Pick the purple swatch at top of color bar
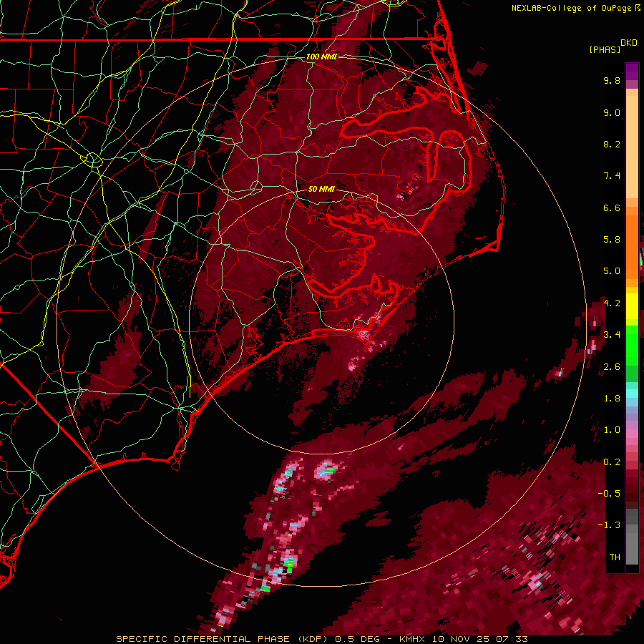The height and width of the screenshot is (644, 644). 632,72
